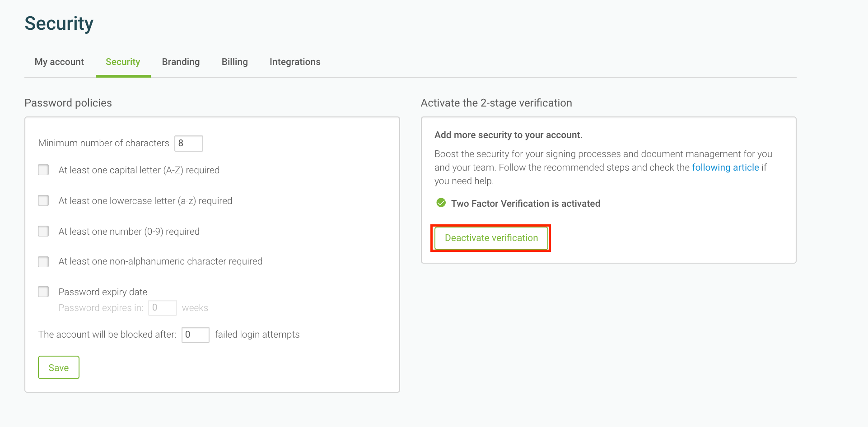The height and width of the screenshot is (427, 868).
Task: Click the Deactivate verification button
Action: point(491,238)
